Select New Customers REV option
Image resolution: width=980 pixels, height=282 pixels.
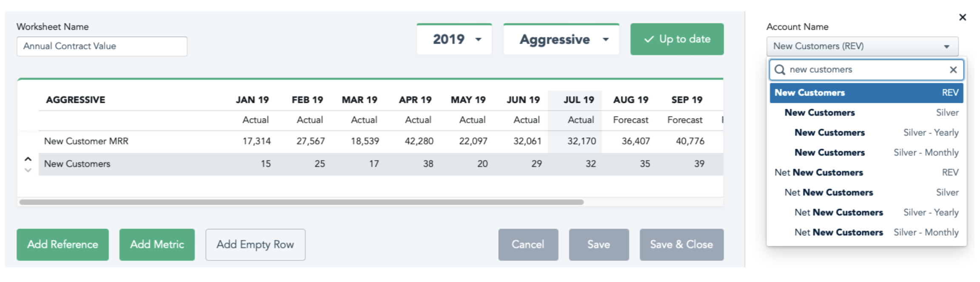coord(866,93)
